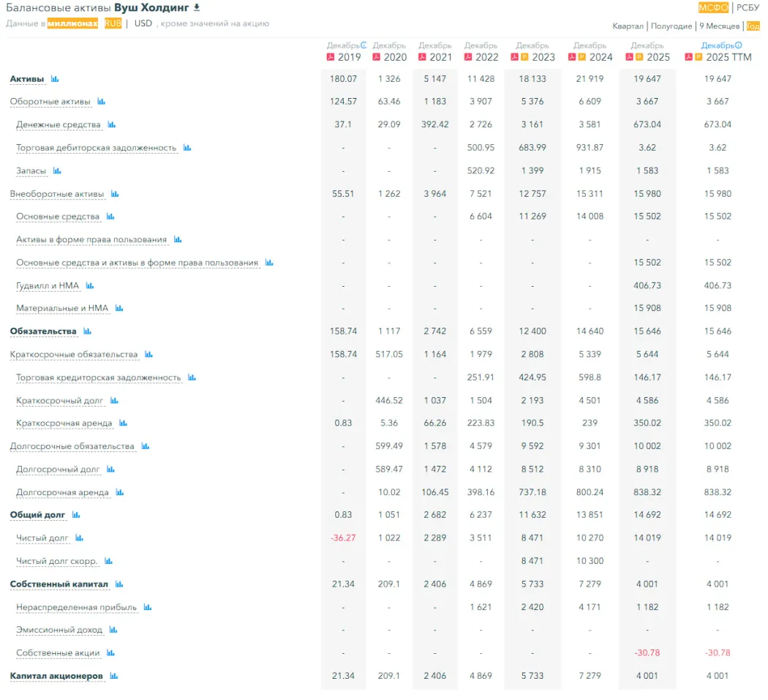Image resolution: width=768 pixels, height=700 pixels.
Task: Switch to Квартал period tab
Action: [628, 26]
